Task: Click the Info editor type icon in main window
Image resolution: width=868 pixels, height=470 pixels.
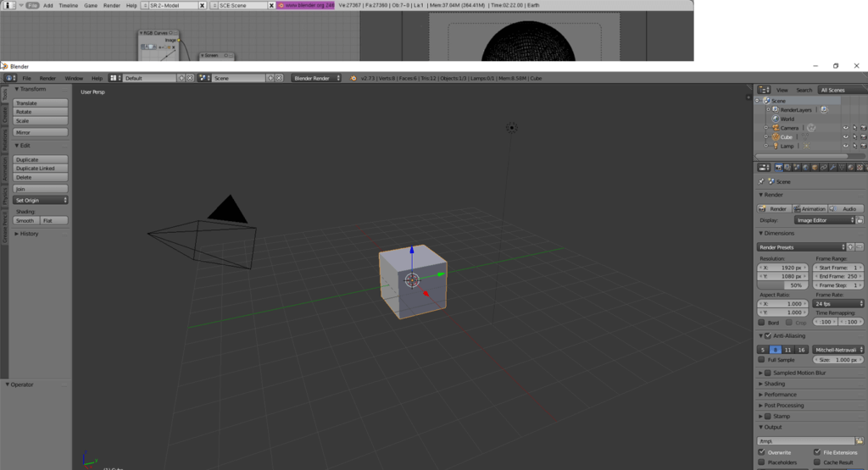Action: [x=10, y=78]
